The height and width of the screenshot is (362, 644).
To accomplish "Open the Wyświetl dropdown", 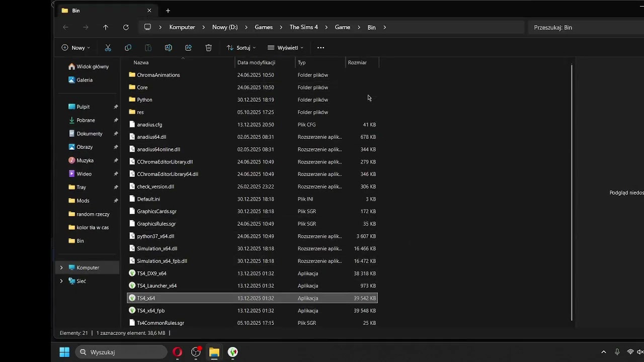I will pos(286,48).
